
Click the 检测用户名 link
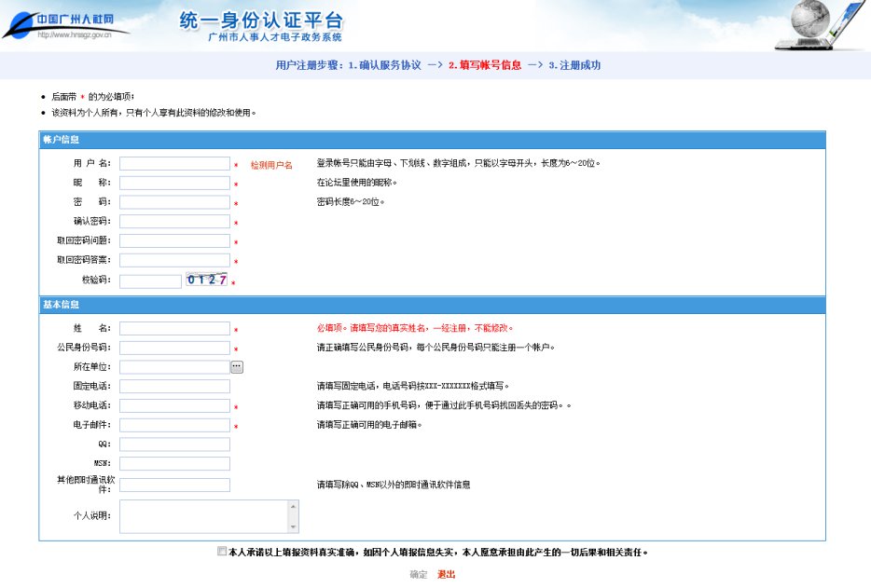point(270,165)
